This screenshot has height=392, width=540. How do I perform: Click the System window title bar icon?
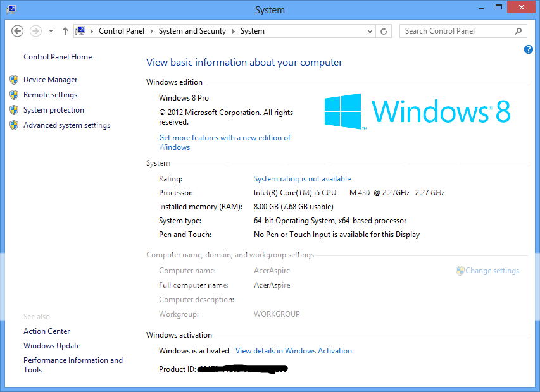(x=11, y=9)
